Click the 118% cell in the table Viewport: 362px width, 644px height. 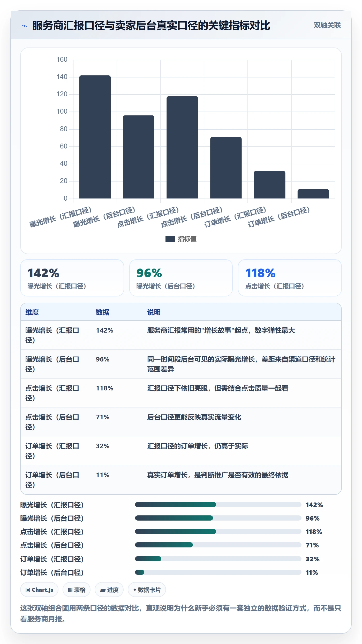(105, 388)
